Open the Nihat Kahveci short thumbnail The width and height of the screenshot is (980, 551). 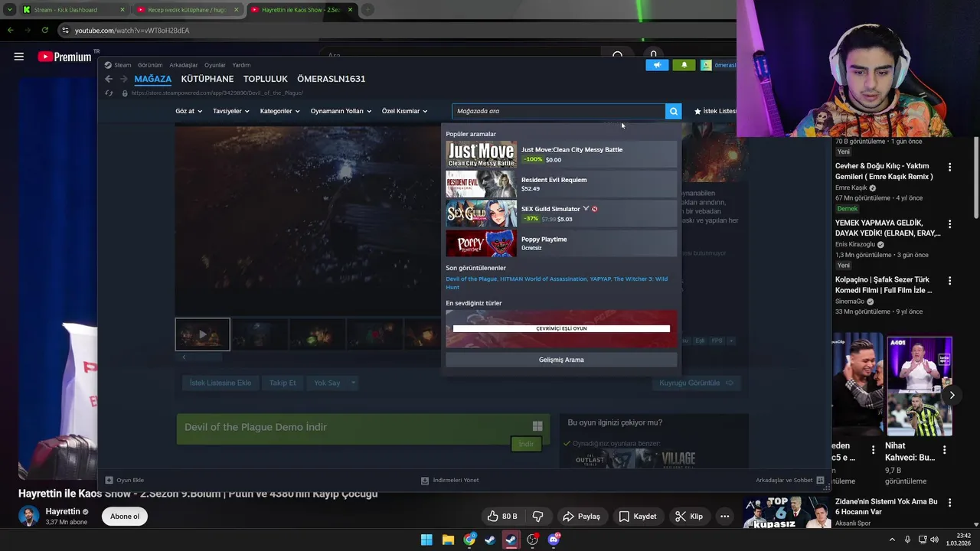(920, 386)
